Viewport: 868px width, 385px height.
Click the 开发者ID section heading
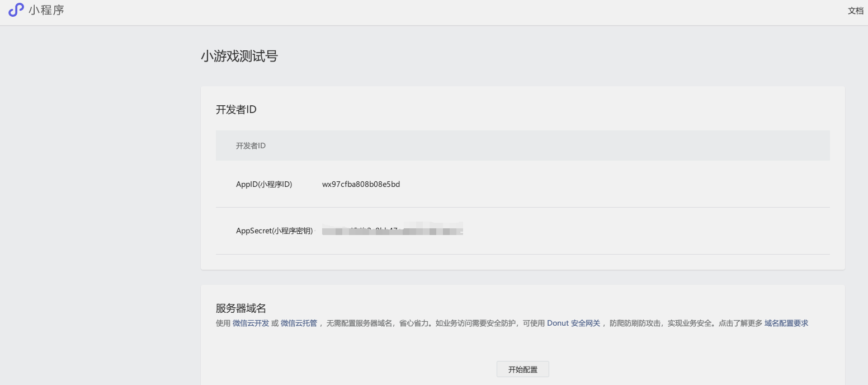click(236, 110)
